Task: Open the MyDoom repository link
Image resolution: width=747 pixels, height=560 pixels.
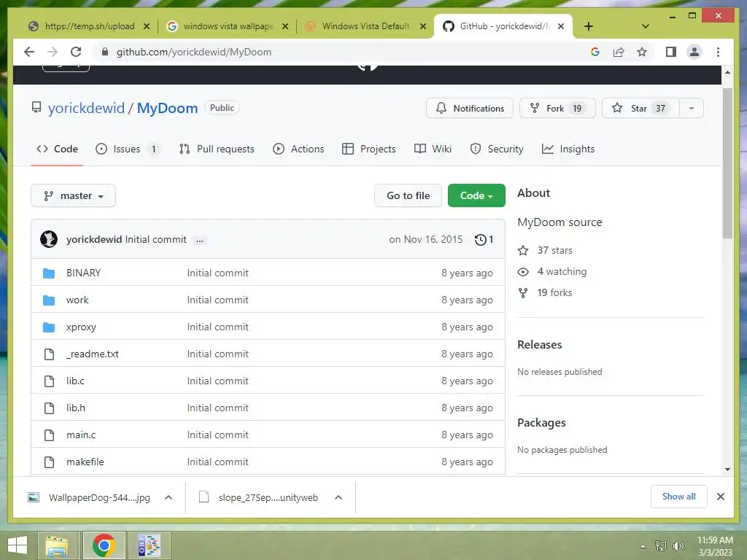Action: click(167, 108)
